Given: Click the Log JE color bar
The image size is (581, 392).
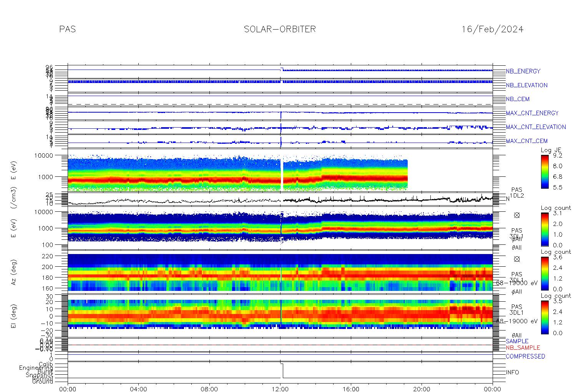Looking at the screenshot, I should (544, 171).
